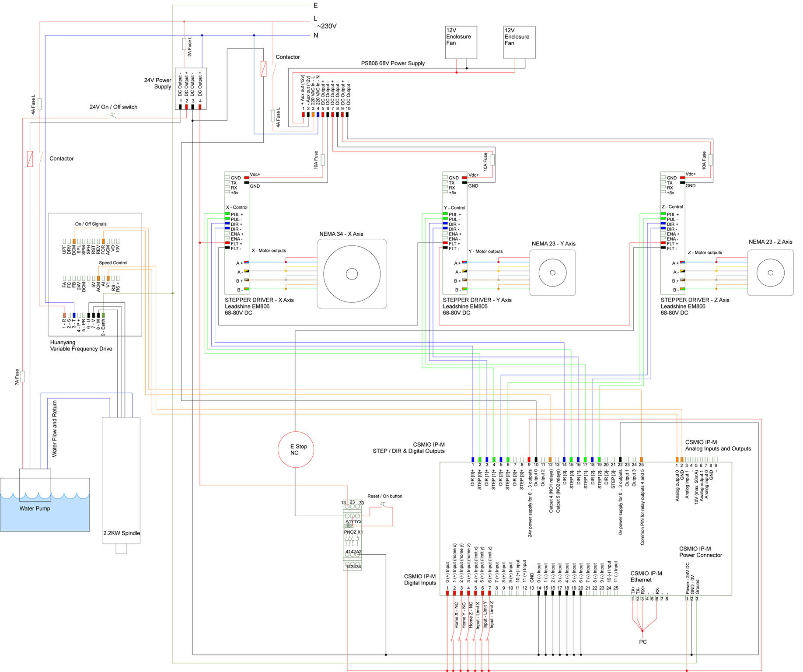Viewport: 803px width, 672px height.
Task: Click the 'X - Motor outputs' label
Action: 269,251
